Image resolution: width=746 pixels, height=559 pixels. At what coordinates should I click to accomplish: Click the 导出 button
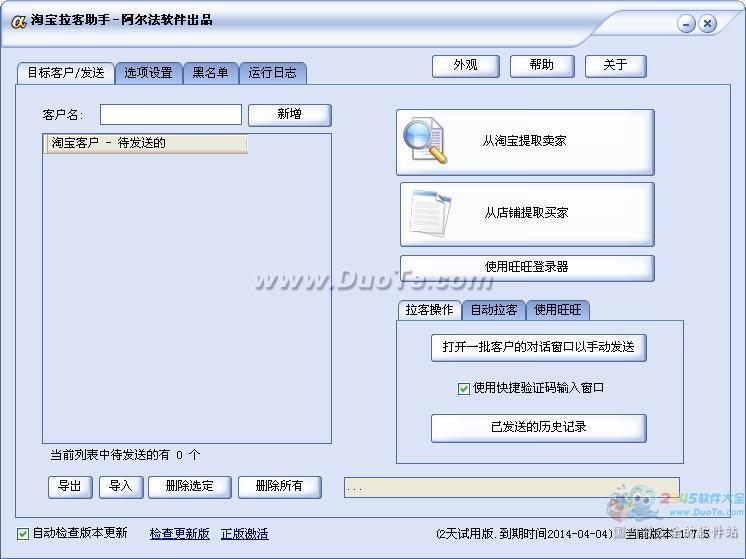[x=70, y=487]
